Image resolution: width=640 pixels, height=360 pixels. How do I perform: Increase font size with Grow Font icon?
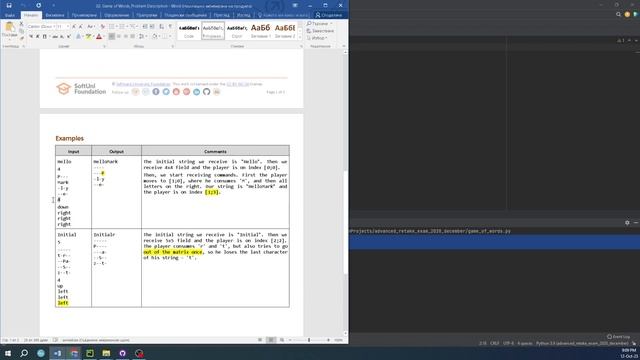(x=73, y=26)
